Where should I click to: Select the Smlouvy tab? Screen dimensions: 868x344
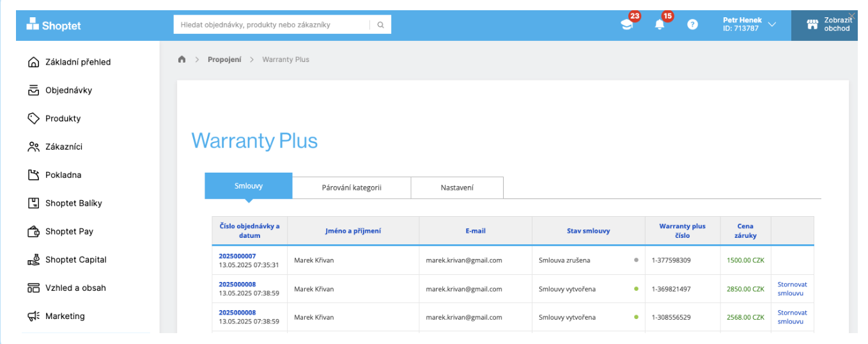(248, 186)
